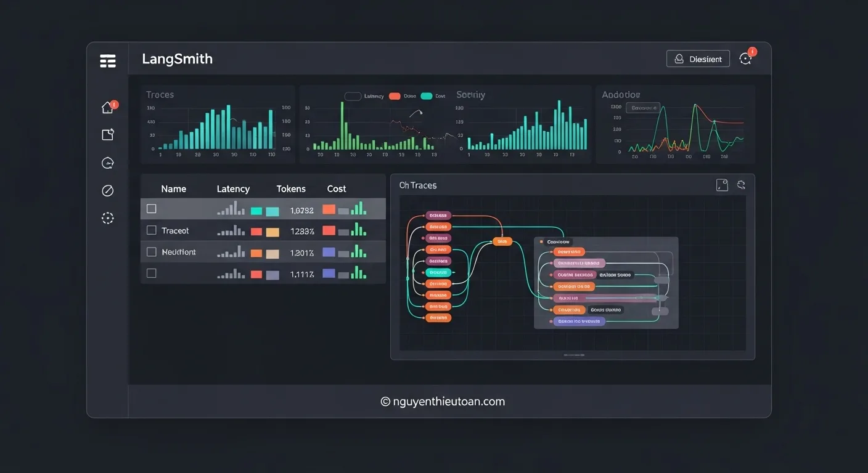Tick the checkbox in the Traceot row
Screen dimensions: 868x473
pyautogui.click(x=152, y=230)
